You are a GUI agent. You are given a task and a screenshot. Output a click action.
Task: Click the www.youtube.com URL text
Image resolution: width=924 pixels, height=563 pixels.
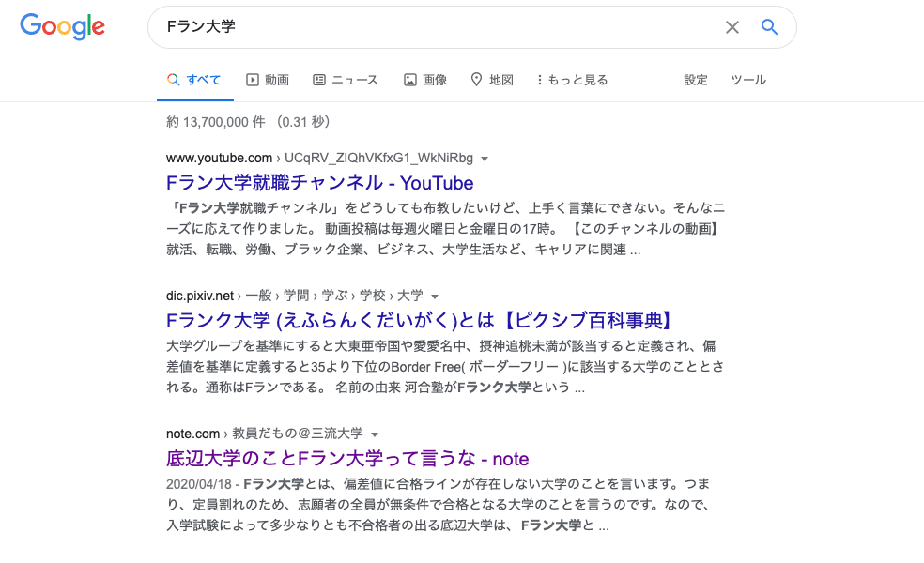click(x=219, y=159)
